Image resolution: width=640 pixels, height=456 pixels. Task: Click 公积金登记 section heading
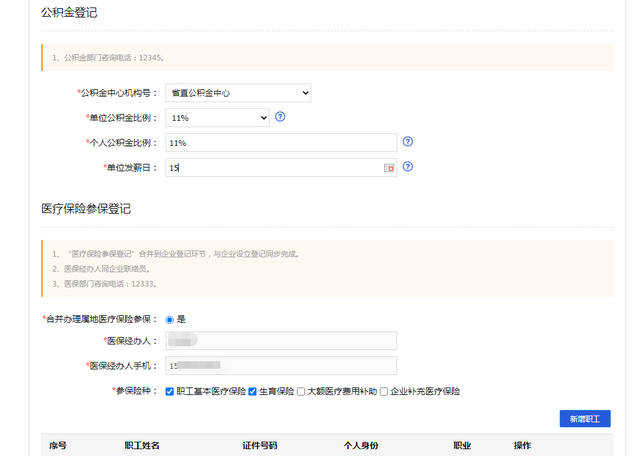(x=69, y=13)
